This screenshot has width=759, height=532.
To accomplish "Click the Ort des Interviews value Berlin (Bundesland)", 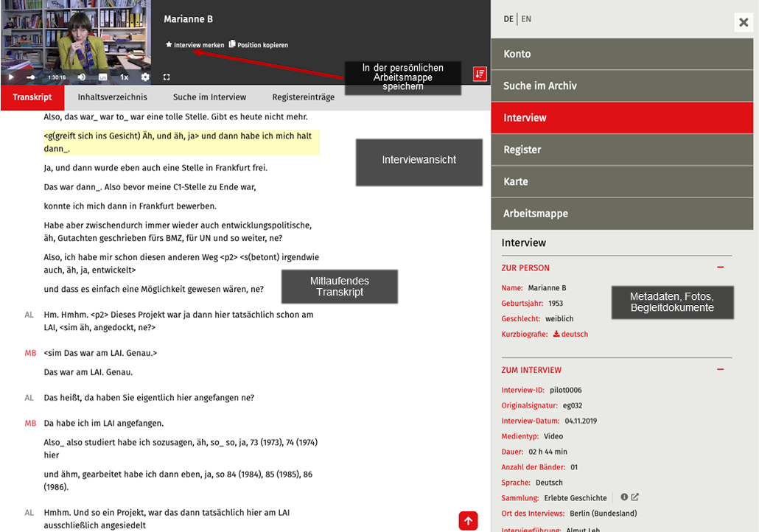I will pyautogui.click(x=604, y=514).
